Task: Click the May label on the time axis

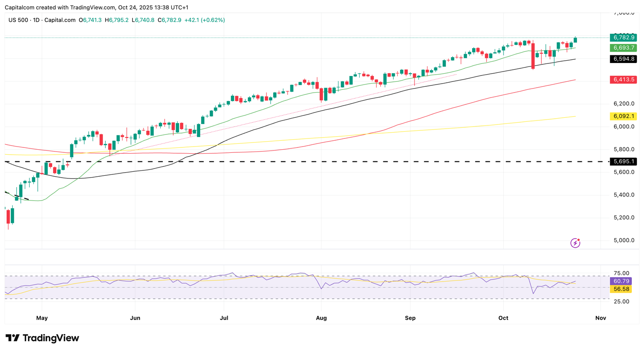Action: [x=42, y=318]
